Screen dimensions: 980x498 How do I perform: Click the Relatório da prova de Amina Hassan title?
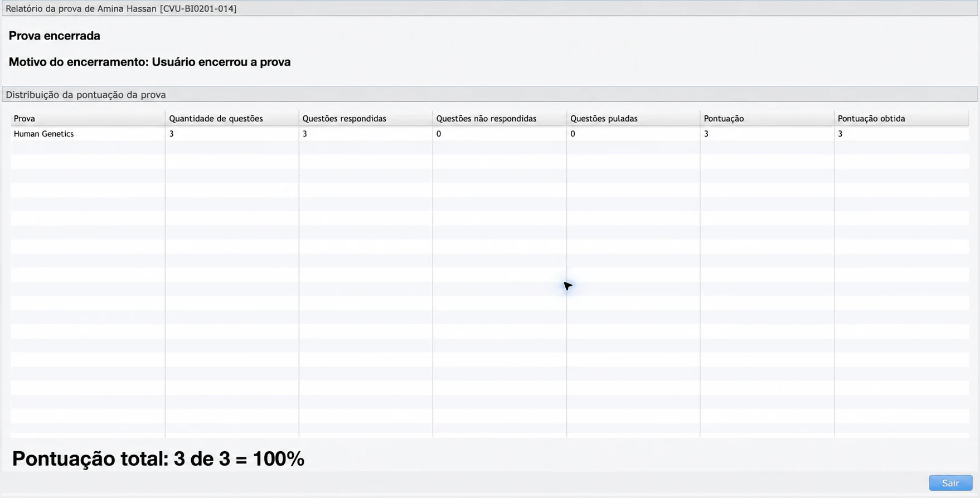tap(121, 9)
